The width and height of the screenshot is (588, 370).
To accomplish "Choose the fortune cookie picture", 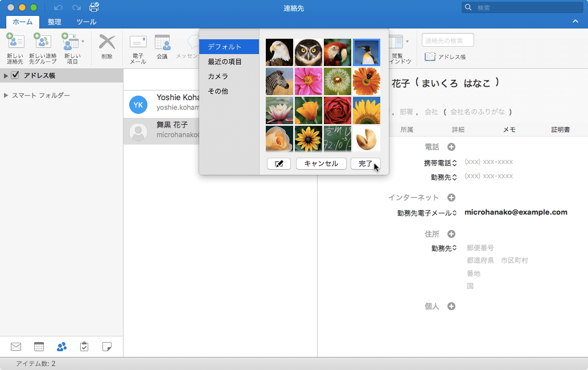I will [x=367, y=139].
